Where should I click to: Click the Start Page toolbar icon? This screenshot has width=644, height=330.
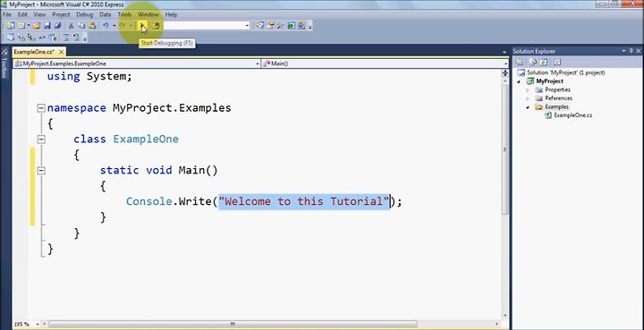(x=292, y=25)
